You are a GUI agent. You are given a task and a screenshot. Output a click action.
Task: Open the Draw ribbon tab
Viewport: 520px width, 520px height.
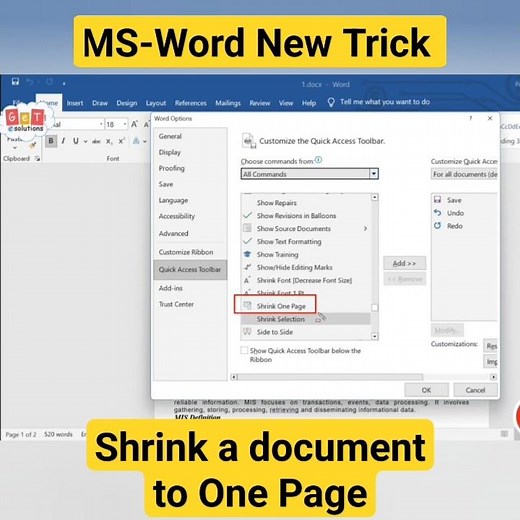click(100, 103)
